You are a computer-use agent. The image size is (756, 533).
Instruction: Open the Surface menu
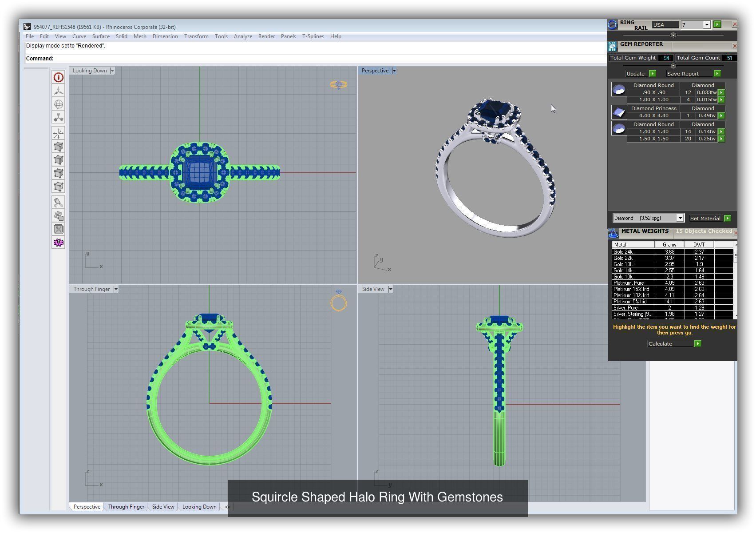click(x=101, y=36)
